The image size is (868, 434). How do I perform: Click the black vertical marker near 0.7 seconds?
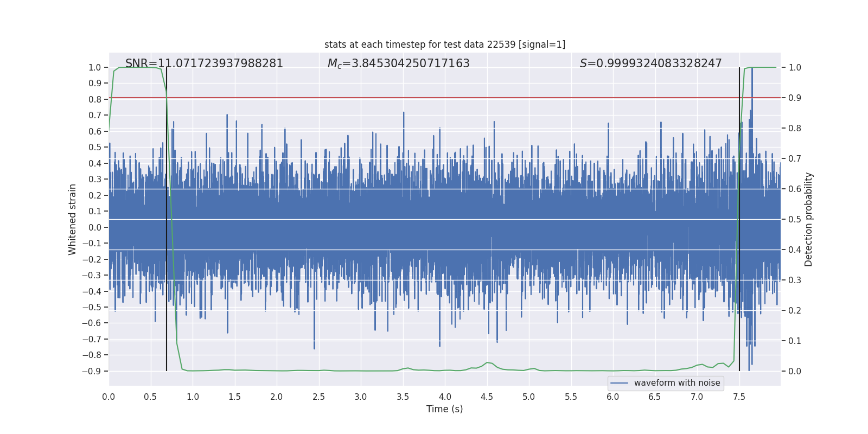pyautogui.click(x=167, y=219)
